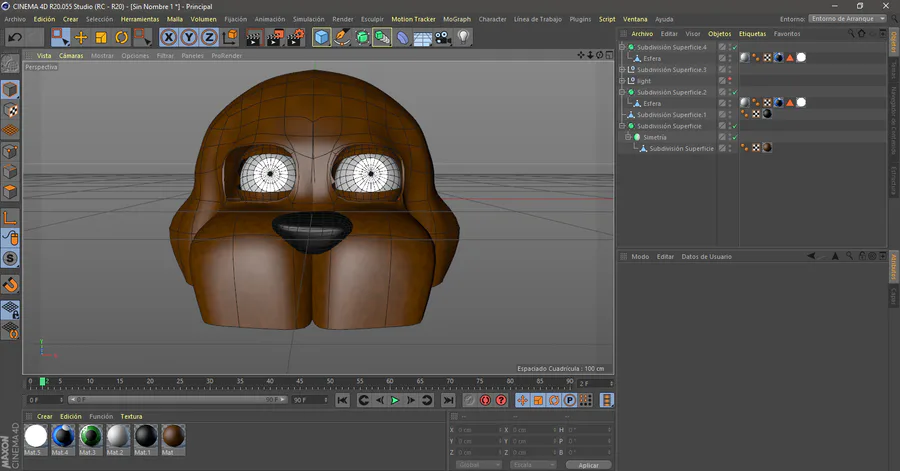Click the light bulb icon to add light
900x471 pixels.
463,37
